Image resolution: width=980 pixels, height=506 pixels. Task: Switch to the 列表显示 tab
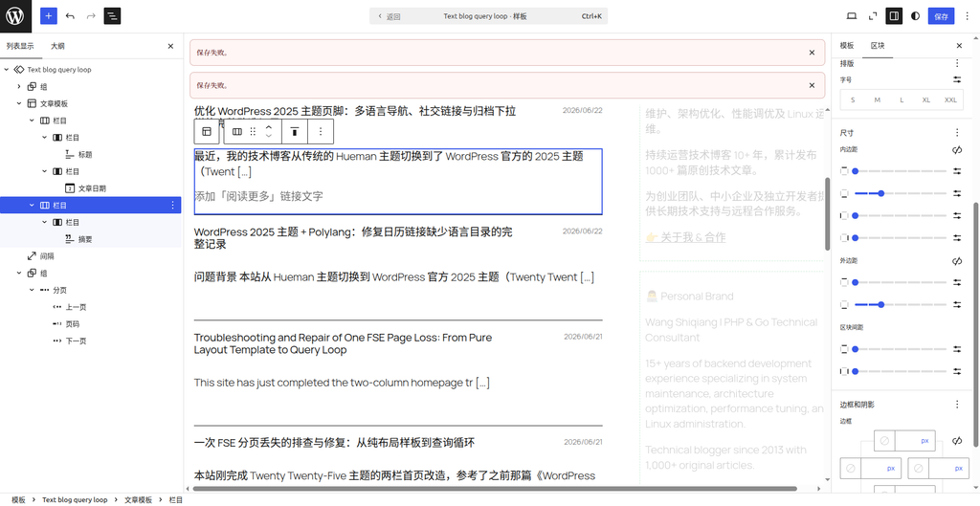(20, 46)
